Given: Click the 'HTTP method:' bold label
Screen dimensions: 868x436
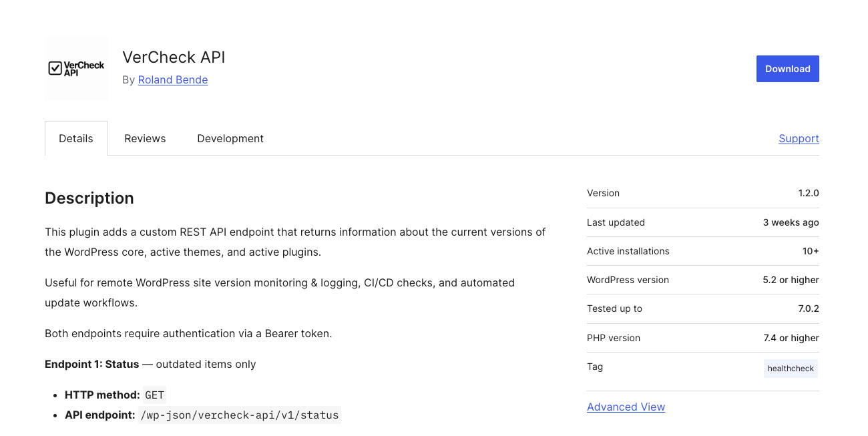Looking at the screenshot, I should (x=102, y=395).
